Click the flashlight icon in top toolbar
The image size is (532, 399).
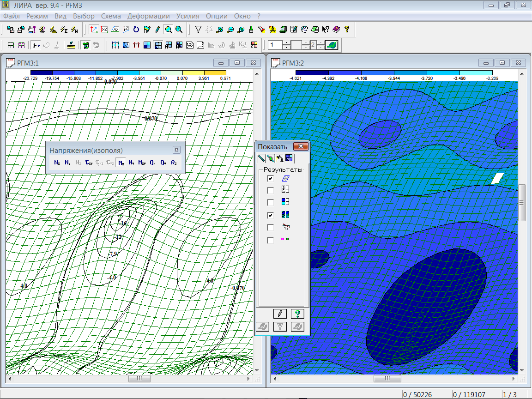pos(261,30)
